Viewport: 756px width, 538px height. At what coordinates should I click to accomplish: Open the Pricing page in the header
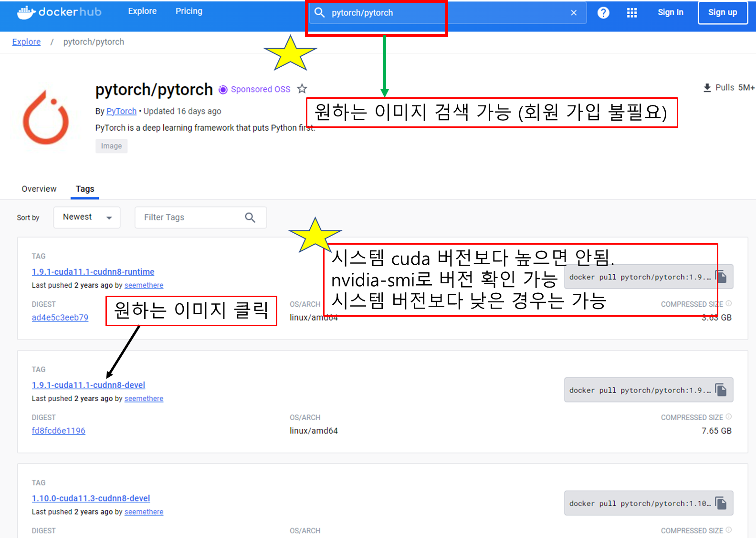coord(189,11)
